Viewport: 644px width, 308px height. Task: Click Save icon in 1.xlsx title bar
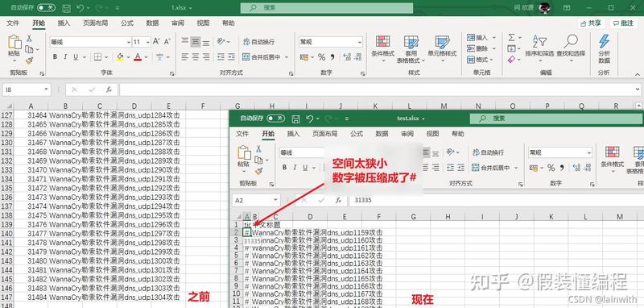coord(66,8)
